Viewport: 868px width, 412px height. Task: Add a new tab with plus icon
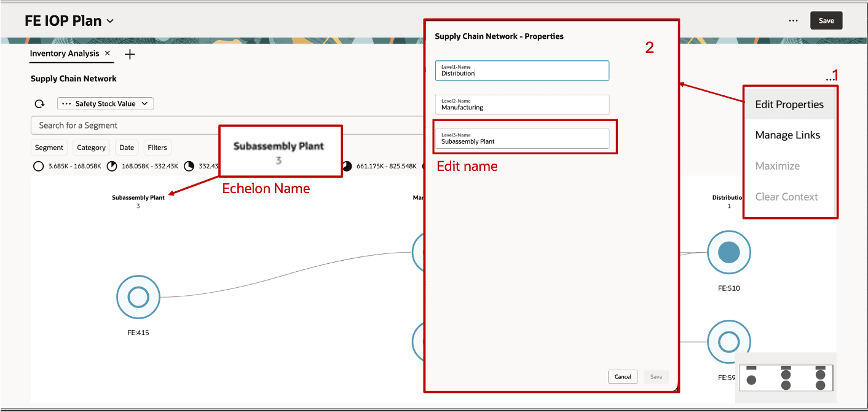click(x=130, y=54)
